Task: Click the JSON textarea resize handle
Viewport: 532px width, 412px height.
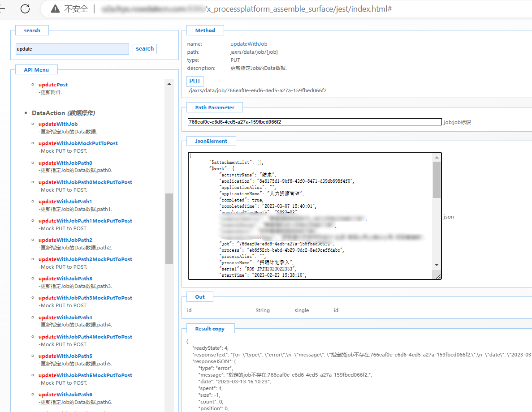Action: 438,277
